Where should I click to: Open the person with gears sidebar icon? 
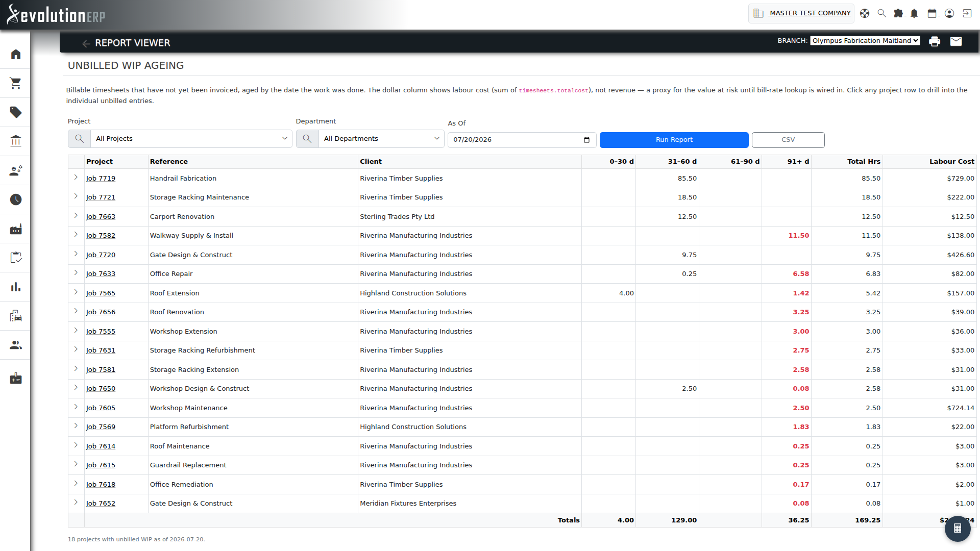click(16, 170)
